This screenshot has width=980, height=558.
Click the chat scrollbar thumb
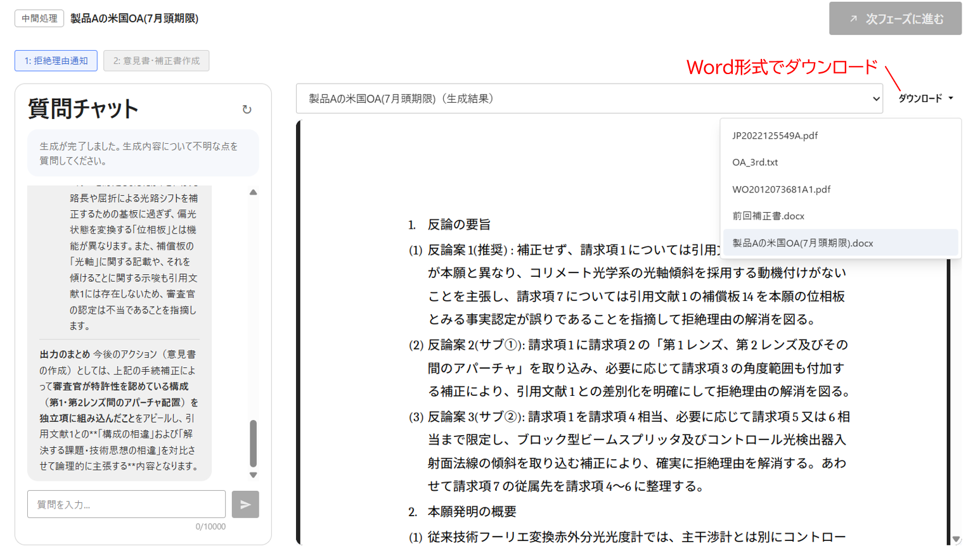coord(253,443)
